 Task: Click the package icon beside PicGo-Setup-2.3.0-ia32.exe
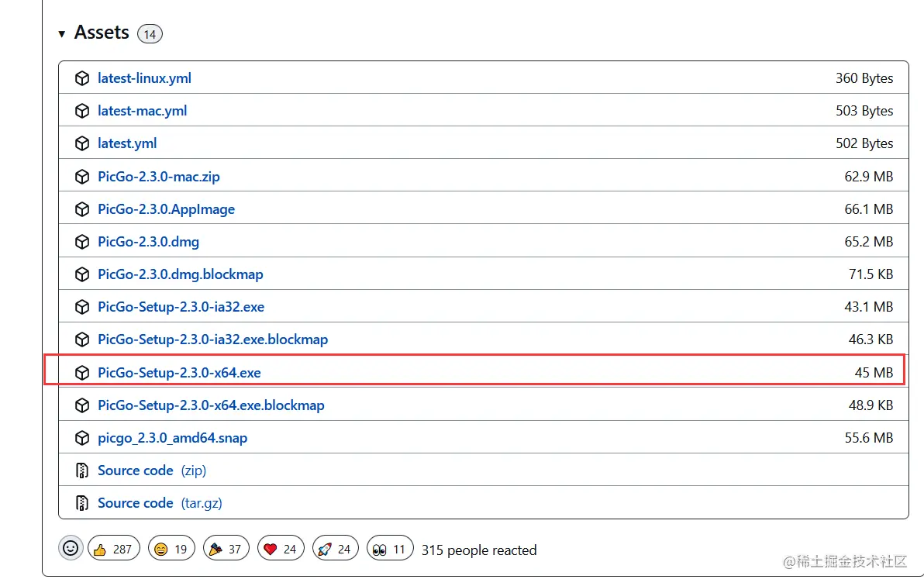point(82,306)
